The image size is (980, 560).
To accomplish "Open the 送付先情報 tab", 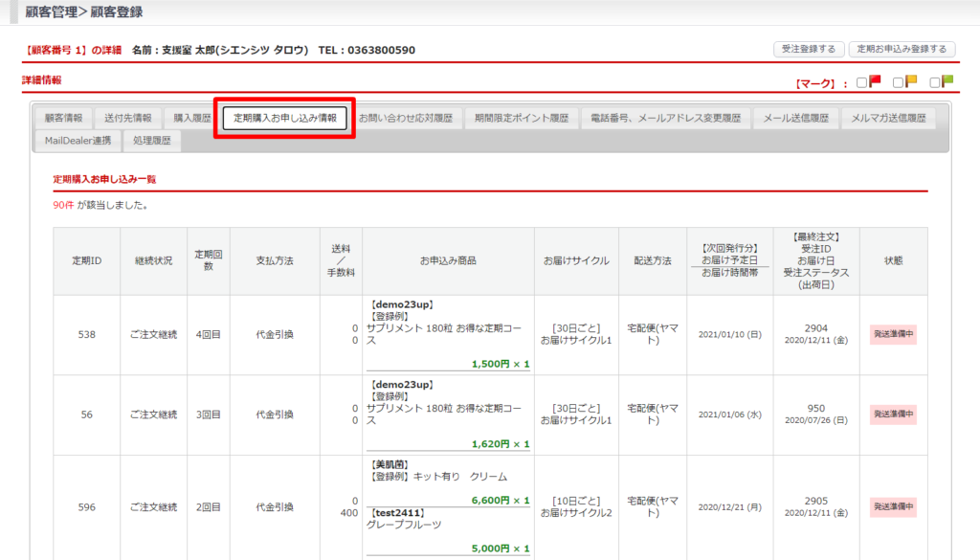I will tap(127, 119).
